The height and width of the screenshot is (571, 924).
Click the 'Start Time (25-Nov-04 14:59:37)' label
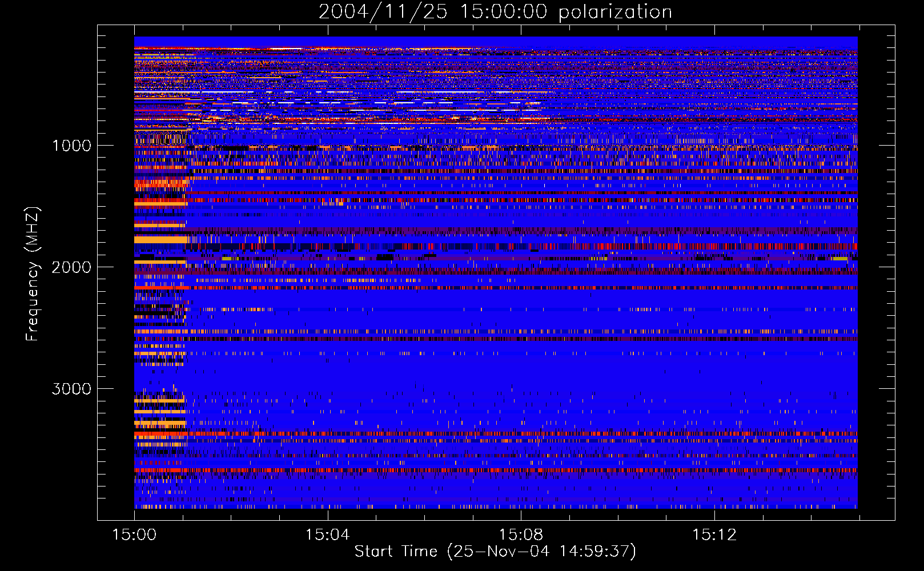point(495,552)
